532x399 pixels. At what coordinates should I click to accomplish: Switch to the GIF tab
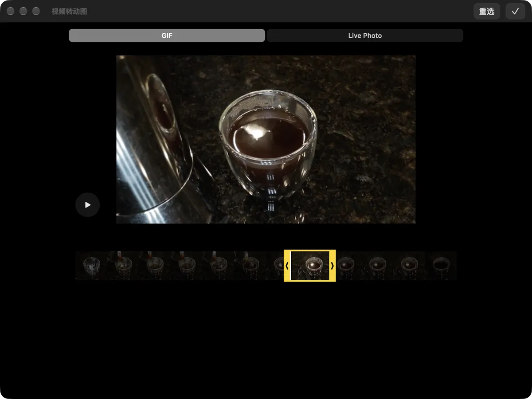(167, 35)
